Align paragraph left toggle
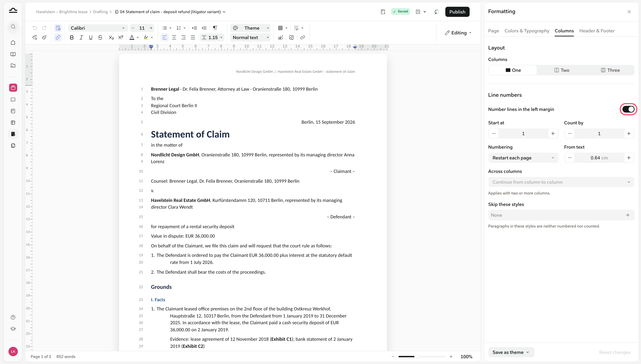This screenshot has height=364, width=641. pyautogui.click(x=164, y=38)
